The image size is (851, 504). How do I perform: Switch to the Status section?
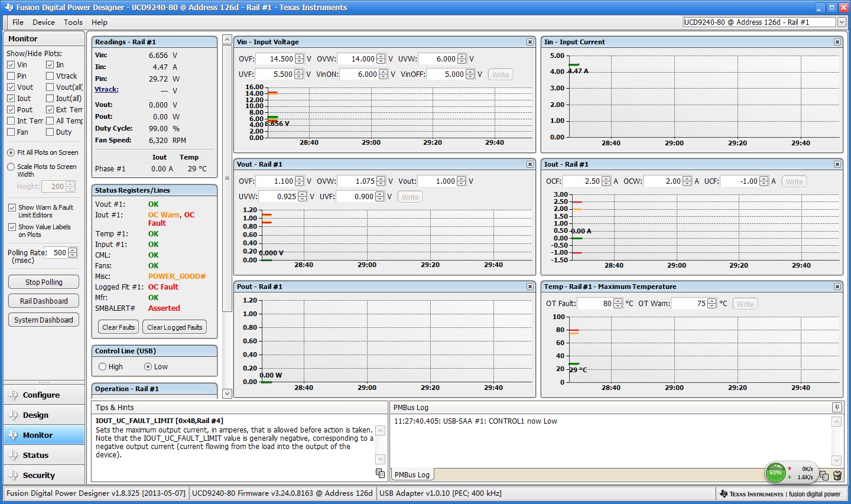click(x=44, y=456)
